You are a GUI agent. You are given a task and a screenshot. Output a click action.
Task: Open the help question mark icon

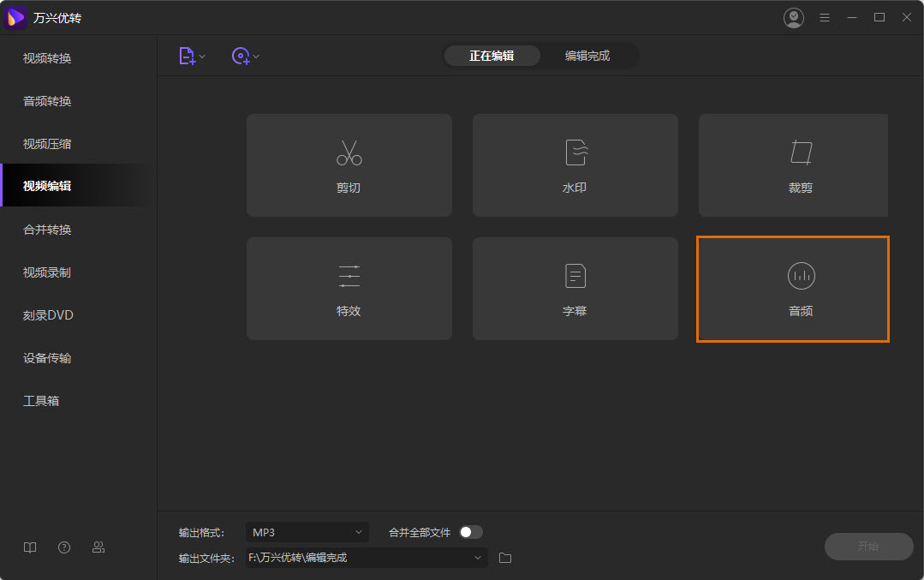[64, 547]
